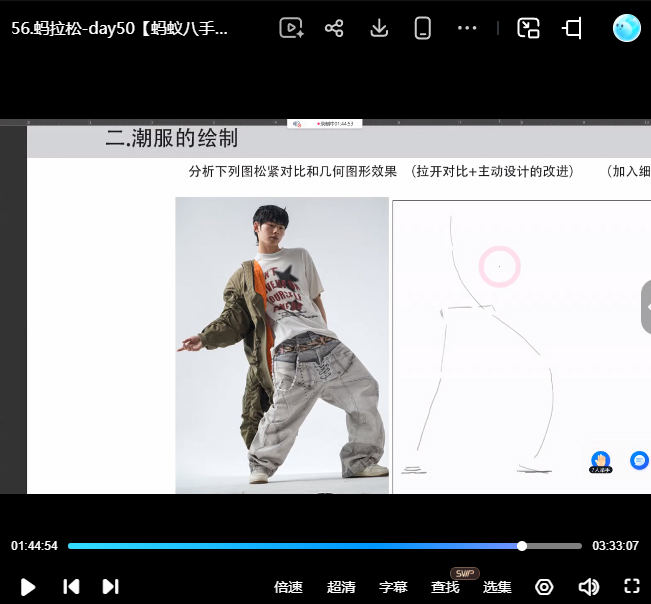Click the progress bar playhead knob

click(522, 546)
